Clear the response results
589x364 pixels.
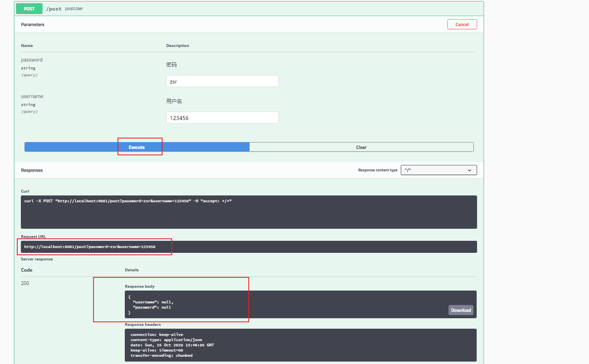pyautogui.click(x=362, y=147)
